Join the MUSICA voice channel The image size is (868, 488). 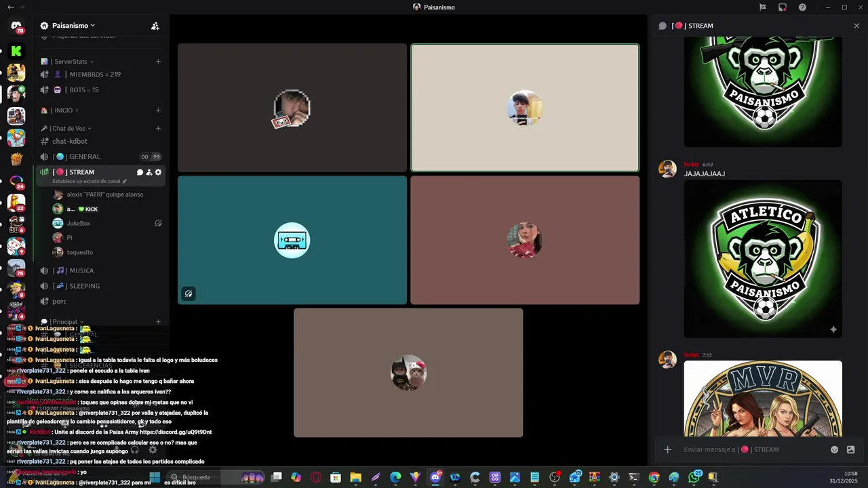[101, 270]
